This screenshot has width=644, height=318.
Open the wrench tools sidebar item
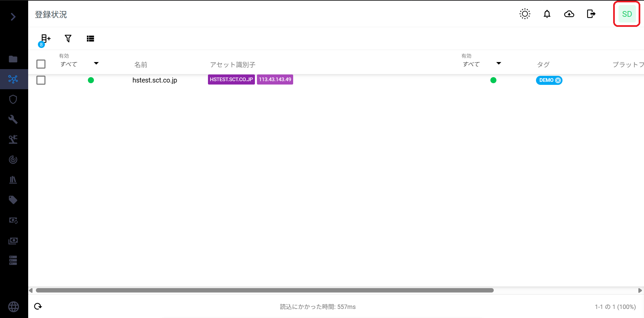(13, 119)
